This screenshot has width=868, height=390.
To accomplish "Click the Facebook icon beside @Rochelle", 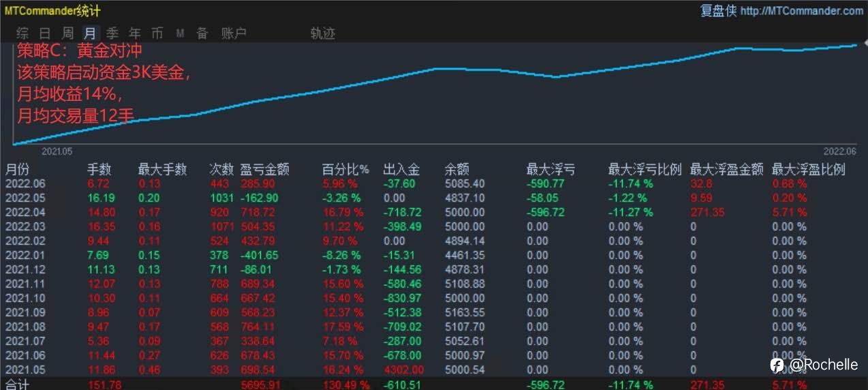I will (777, 365).
